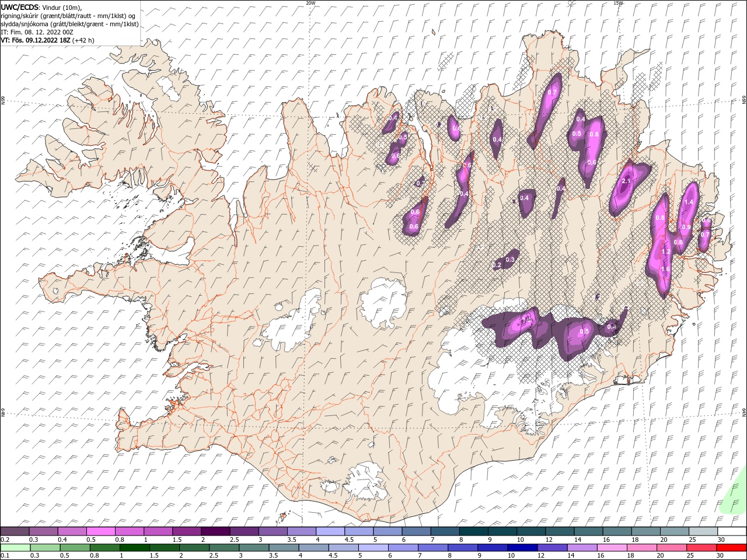This screenshot has height=560, width=747.
Task: Pick the pale grey 25–30 swatch in upper scale
Action: [703, 531]
